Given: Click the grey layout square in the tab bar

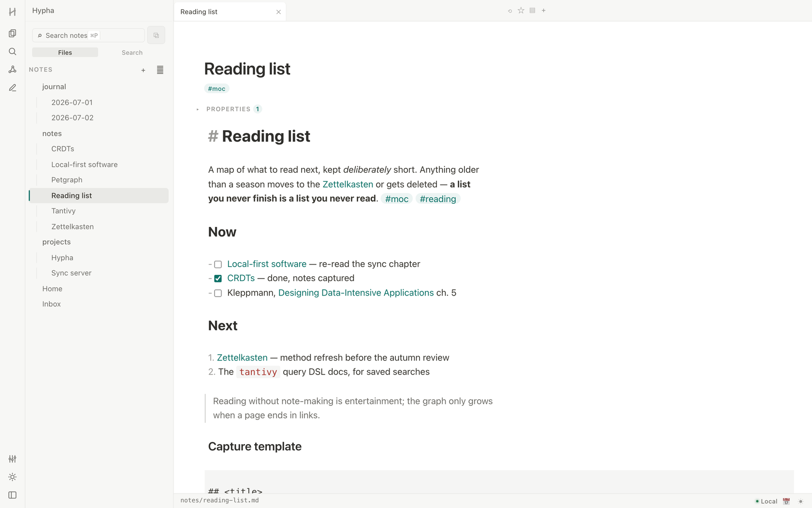Looking at the screenshot, I should click(532, 10).
